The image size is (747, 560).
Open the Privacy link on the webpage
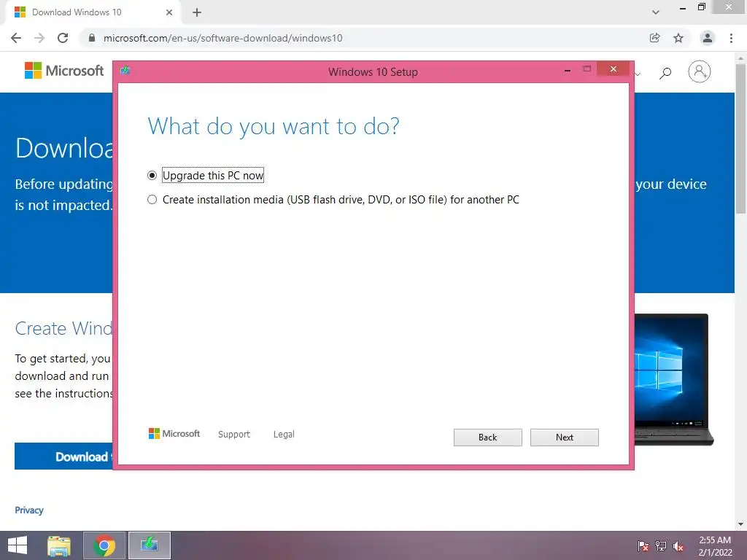click(29, 510)
